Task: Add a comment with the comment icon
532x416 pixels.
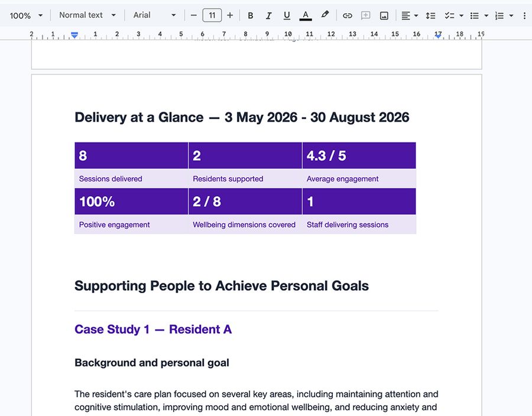Action: 365,15
